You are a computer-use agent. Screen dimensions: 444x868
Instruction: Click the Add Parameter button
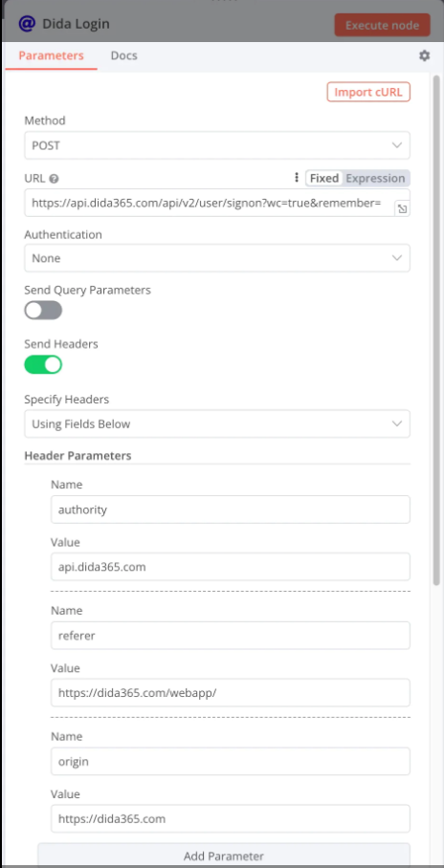click(224, 856)
